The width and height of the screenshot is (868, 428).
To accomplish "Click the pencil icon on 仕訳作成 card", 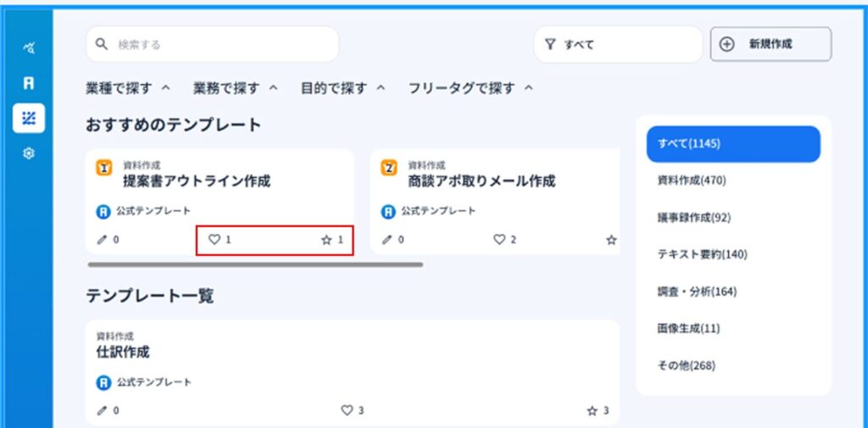I will 103,410.
